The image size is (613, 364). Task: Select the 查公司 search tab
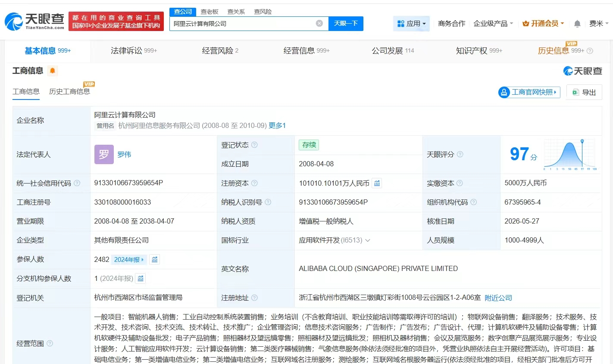183,12
